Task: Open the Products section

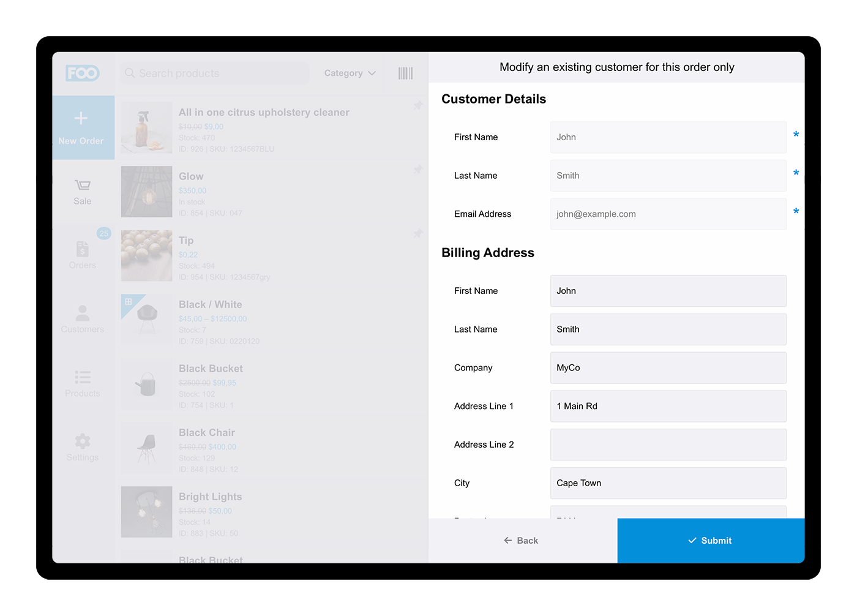Action: [83, 383]
